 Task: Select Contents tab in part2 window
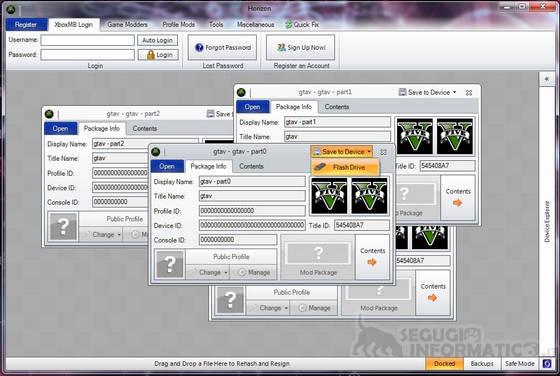(x=145, y=129)
